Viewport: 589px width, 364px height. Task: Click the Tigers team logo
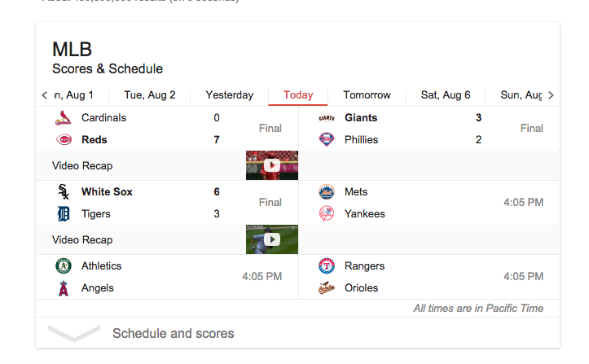point(64,214)
